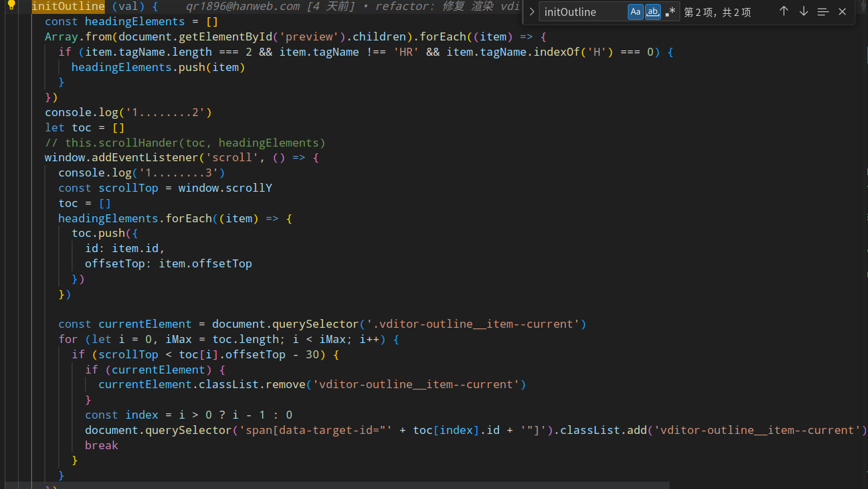Close the find widget
Viewport: 868px width, 489px height.
843,11
